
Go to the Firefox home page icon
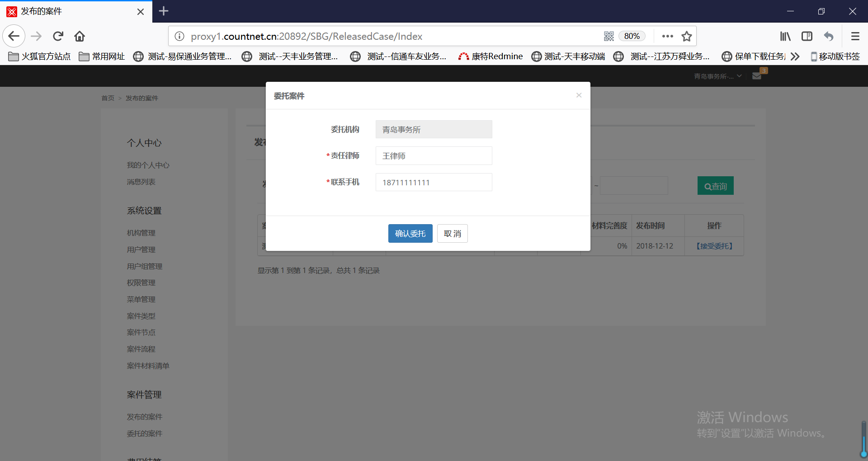[x=80, y=36]
